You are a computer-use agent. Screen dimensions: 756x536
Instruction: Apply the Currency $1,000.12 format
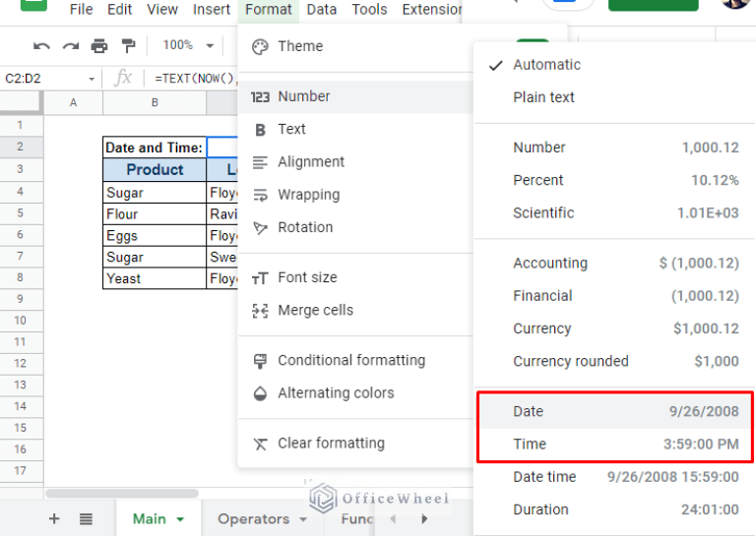pyautogui.click(x=614, y=328)
